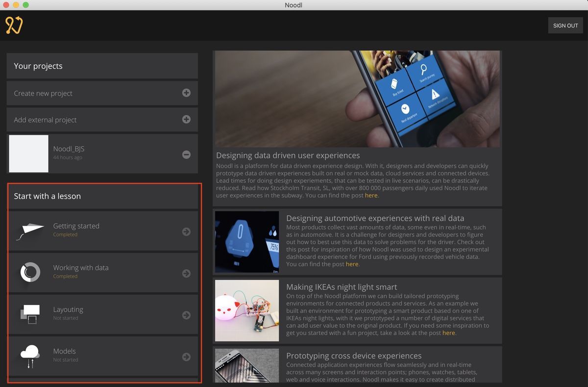Click Prototyping cross device experiences heading
Image resolution: width=588 pixels, height=387 pixels.
[354, 356]
